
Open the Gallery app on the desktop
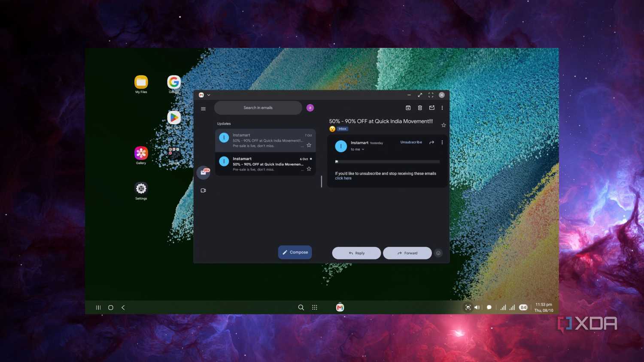click(x=141, y=155)
